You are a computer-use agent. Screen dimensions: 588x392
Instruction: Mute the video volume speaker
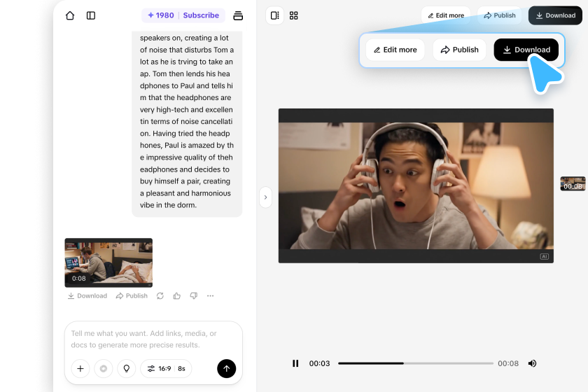click(532, 363)
